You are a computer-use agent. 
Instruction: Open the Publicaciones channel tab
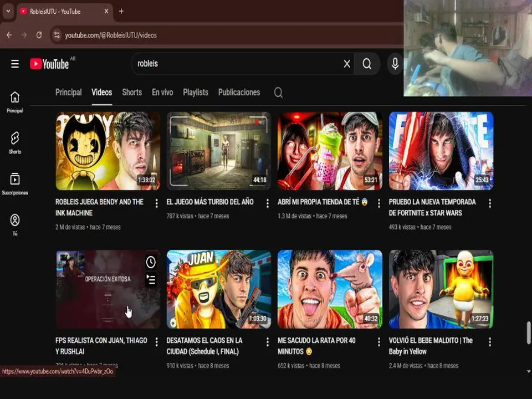pyautogui.click(x=239, y=93)
